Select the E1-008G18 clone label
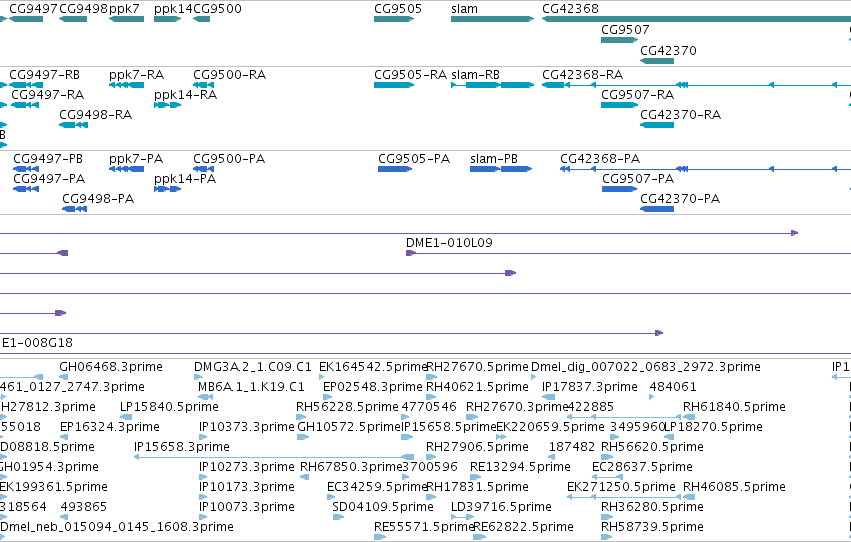This screenshot has height=542, width=851. (x=37, y=343)
